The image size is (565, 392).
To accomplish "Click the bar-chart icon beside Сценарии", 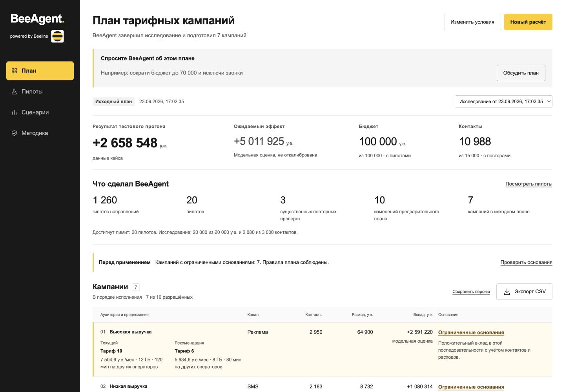I will pyautogui.click(x=15, y=112).
